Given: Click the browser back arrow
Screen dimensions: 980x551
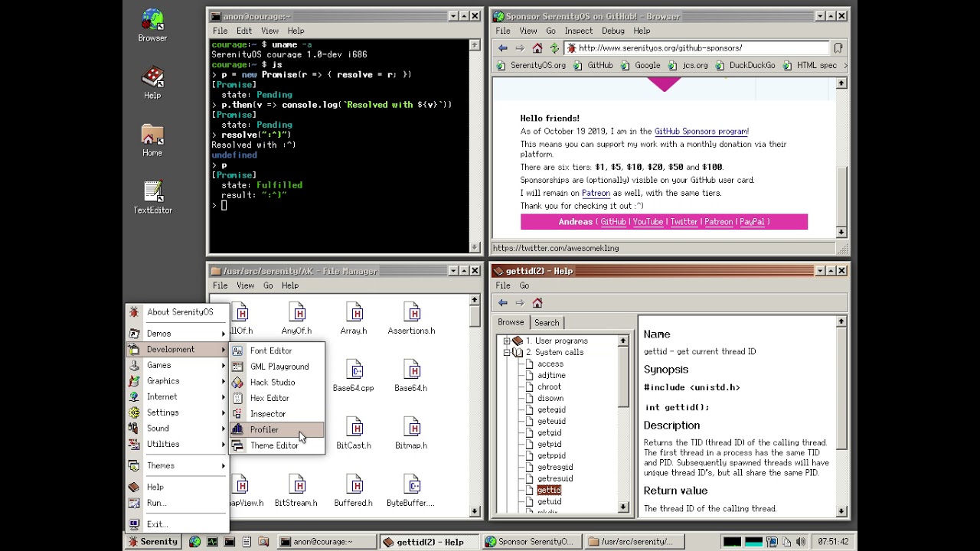Looking at the screenshot, I should pyautogui.click(x=503, y=48).
